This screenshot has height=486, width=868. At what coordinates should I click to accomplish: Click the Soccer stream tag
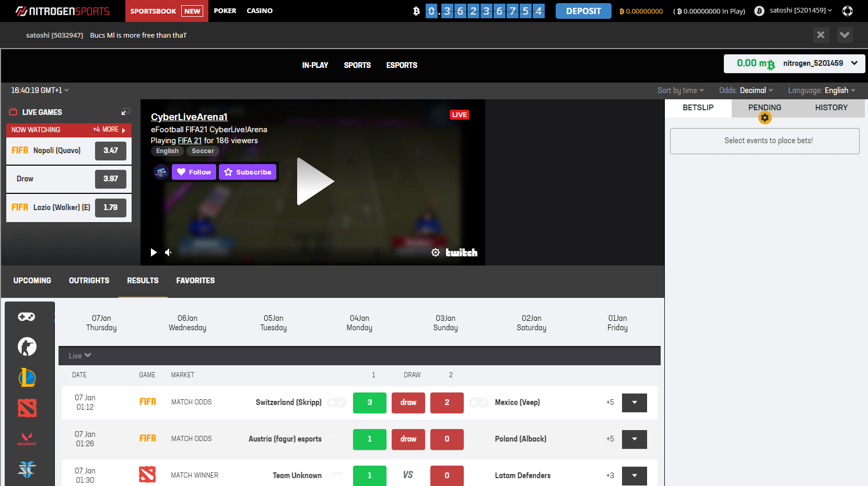203,151
